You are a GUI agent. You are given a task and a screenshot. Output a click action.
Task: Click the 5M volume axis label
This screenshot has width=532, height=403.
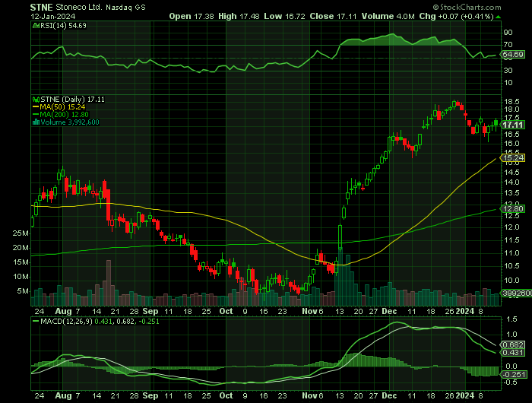23,291
